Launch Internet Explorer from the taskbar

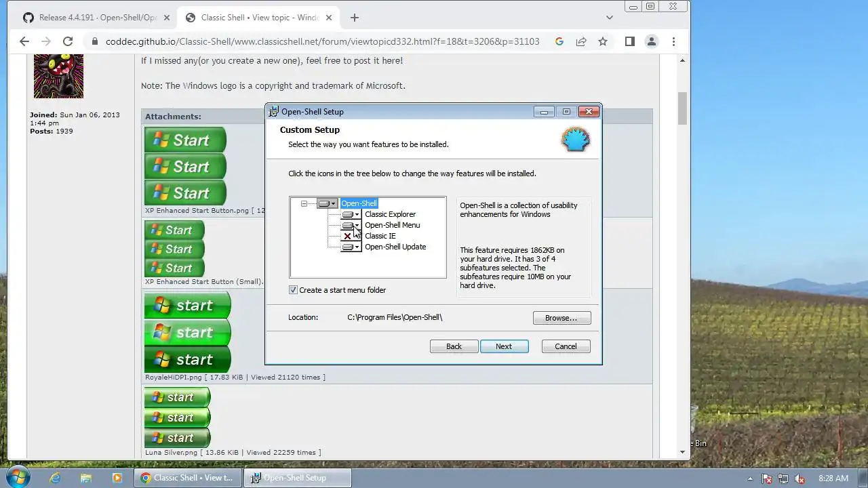(x=55, y=478)
